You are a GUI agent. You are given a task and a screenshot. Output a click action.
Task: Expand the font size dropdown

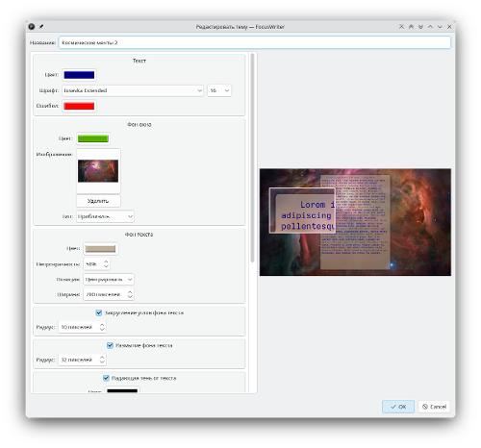[x=219, y=90]
